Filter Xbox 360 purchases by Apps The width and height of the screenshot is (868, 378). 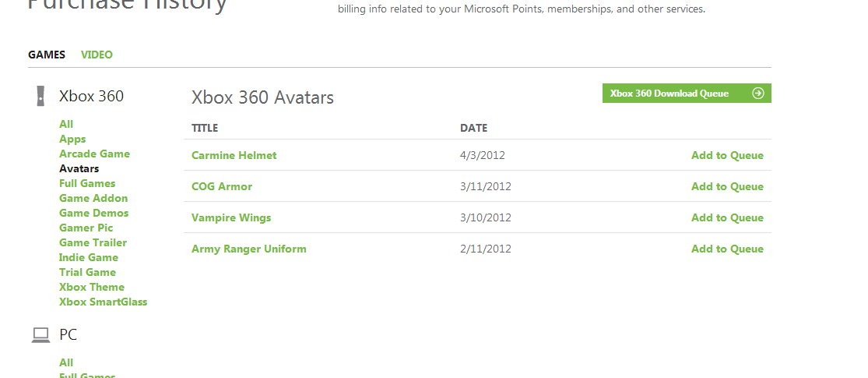coord(72,139)
